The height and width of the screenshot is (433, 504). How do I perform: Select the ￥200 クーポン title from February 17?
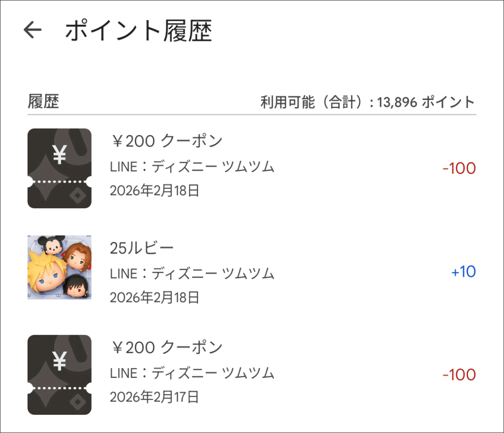pos(166,348)
